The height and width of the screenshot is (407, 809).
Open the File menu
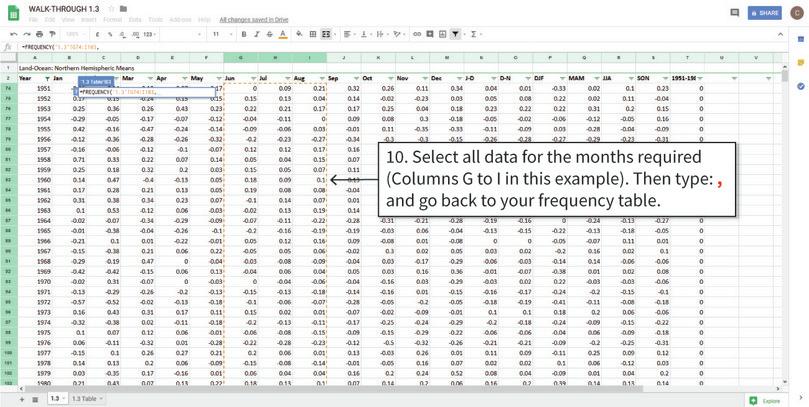click(33, 20)
